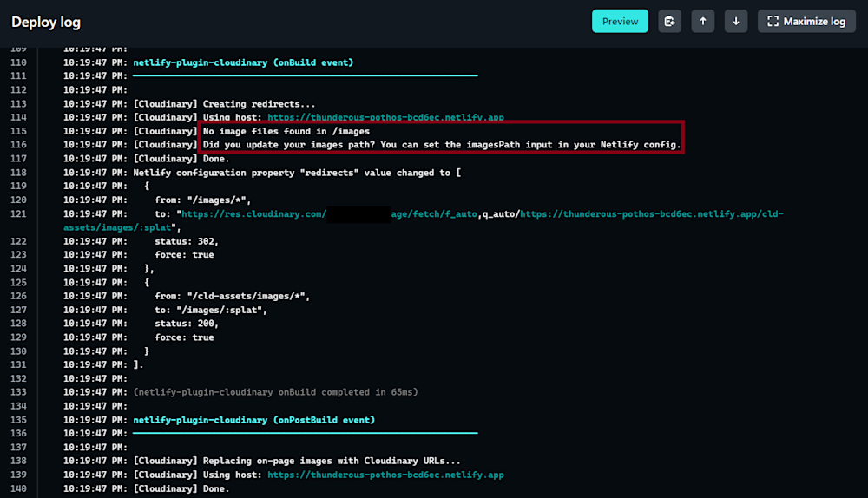The height and width of the screenshot is (498, 868).
Task: Open the host URL link on line 114
Action: tap(385, 117)
